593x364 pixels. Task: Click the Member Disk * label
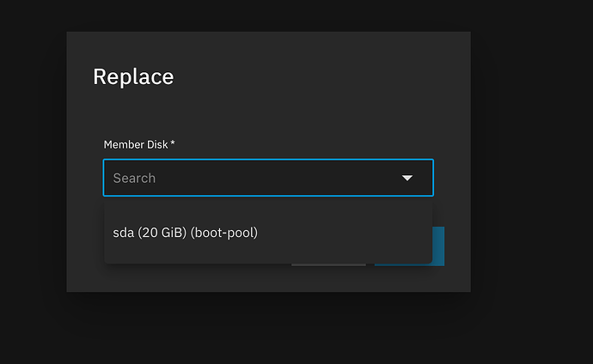139,144
